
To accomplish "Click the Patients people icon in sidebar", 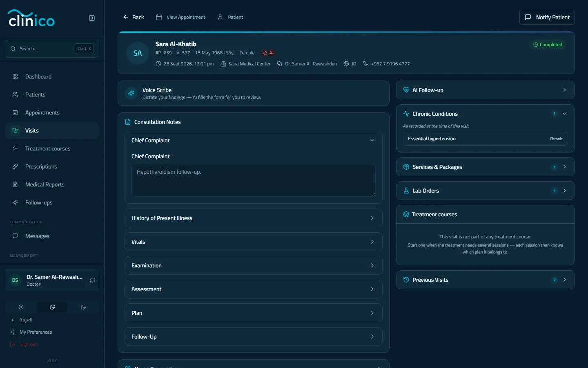I will click(15, 94).
